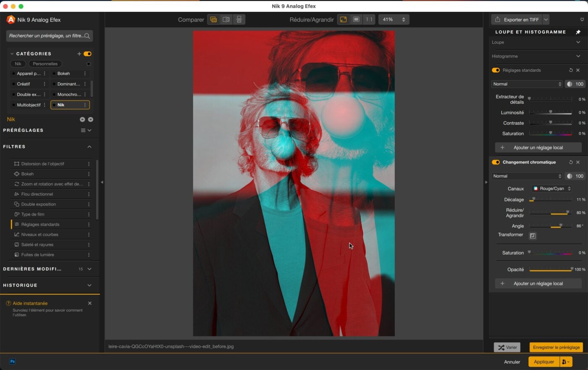Pin the Loupe et Histogramme panel
588x370 pixels.
coord(578,32)
